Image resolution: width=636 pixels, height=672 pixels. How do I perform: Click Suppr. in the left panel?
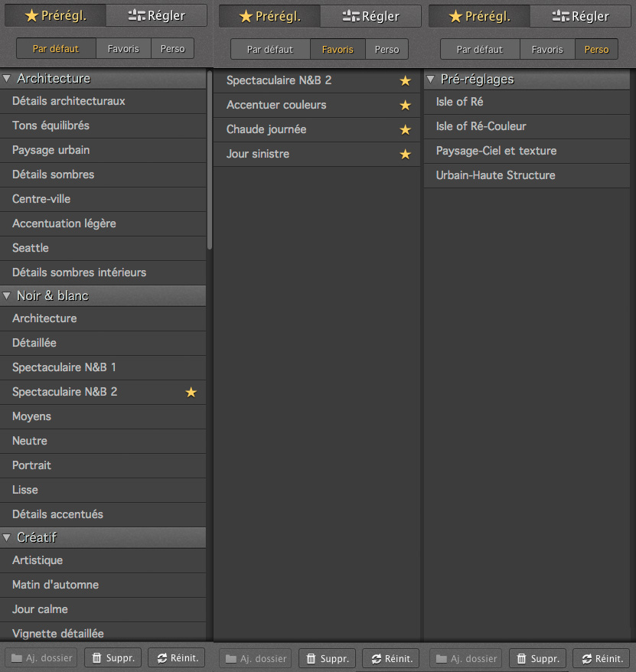[113, 658]
